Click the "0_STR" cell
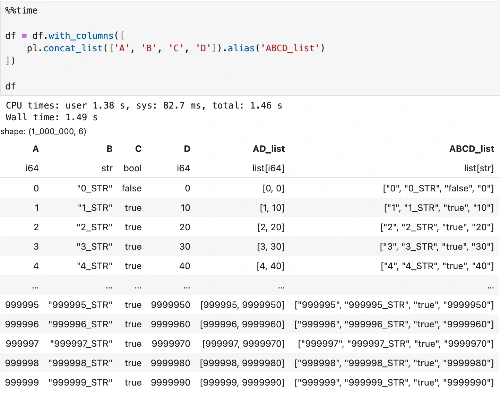The image size is (500, 396). click(95, 188)
